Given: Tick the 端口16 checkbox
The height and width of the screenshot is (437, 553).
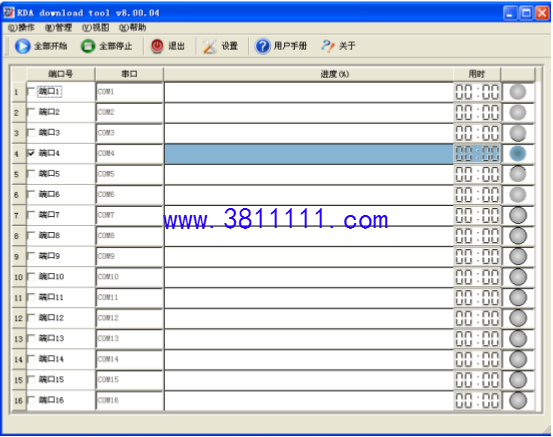Looking at the screenshot, I should 31,400.
